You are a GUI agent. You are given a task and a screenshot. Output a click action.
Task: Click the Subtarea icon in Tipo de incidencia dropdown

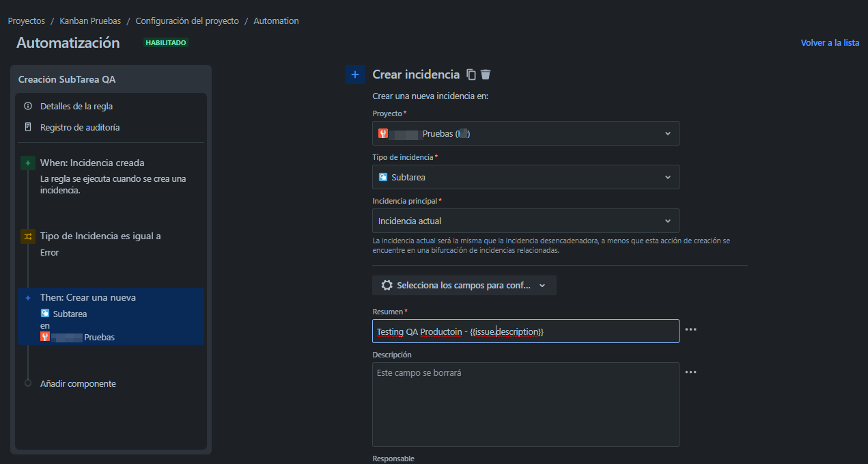[383, 177]
